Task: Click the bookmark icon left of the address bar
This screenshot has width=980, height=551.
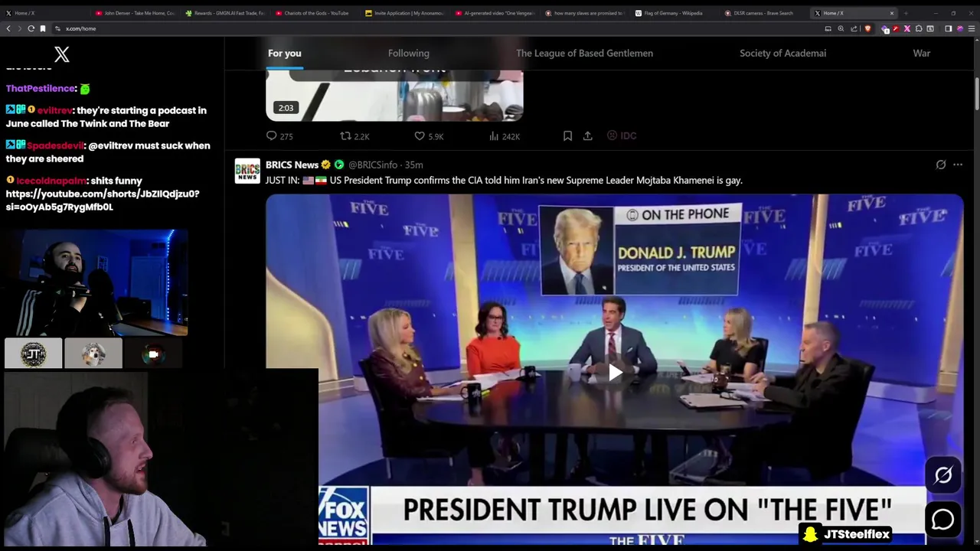Action: (x=43, y=28)
